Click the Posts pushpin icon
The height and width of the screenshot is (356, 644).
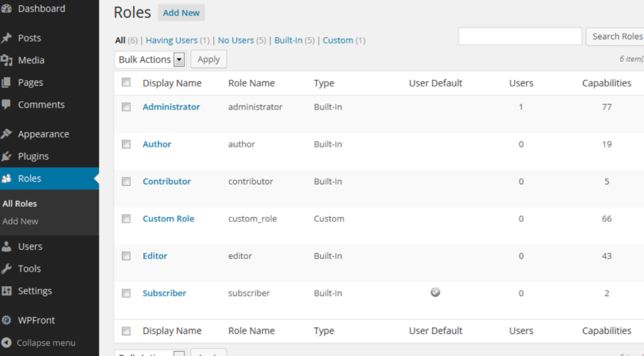tap(7, 38)
